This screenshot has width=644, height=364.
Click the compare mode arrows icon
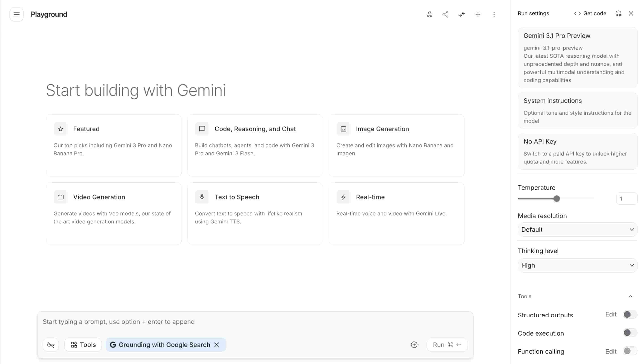tap(461, 14)
